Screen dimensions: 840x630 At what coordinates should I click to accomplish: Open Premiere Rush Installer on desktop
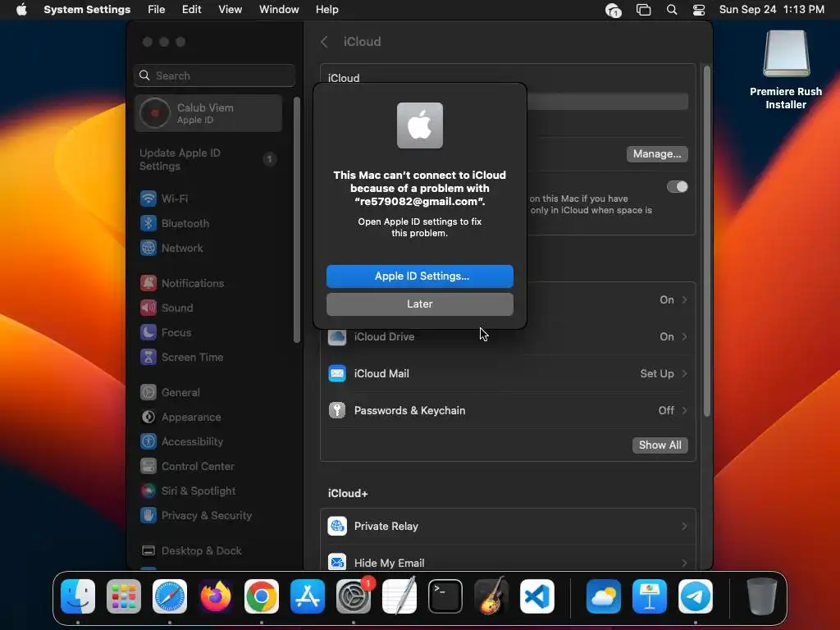coord(786,71)
